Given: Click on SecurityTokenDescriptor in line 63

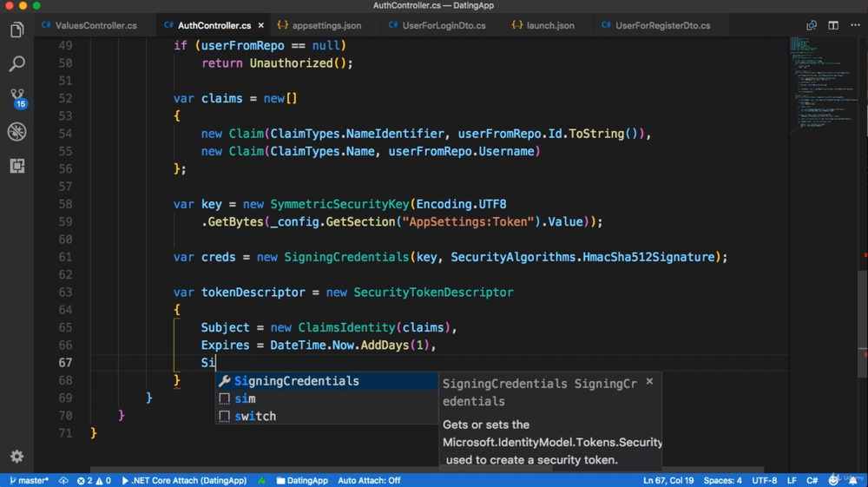Looking at the screenshot, I should 433,293.
